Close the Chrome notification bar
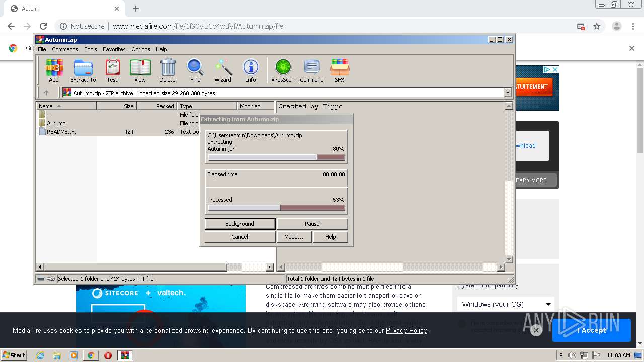The height and width of the screenshot is (362, 644). (x=632, y=48)
